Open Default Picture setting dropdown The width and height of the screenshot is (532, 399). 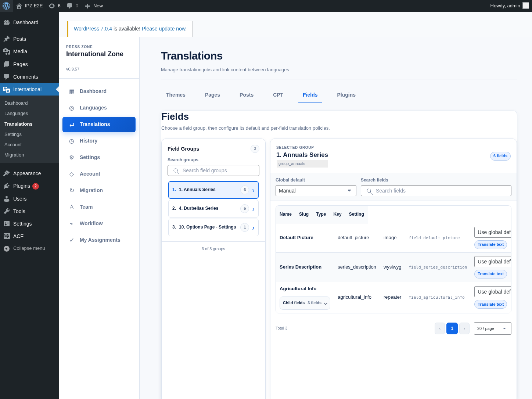click(x=493, y=232)
